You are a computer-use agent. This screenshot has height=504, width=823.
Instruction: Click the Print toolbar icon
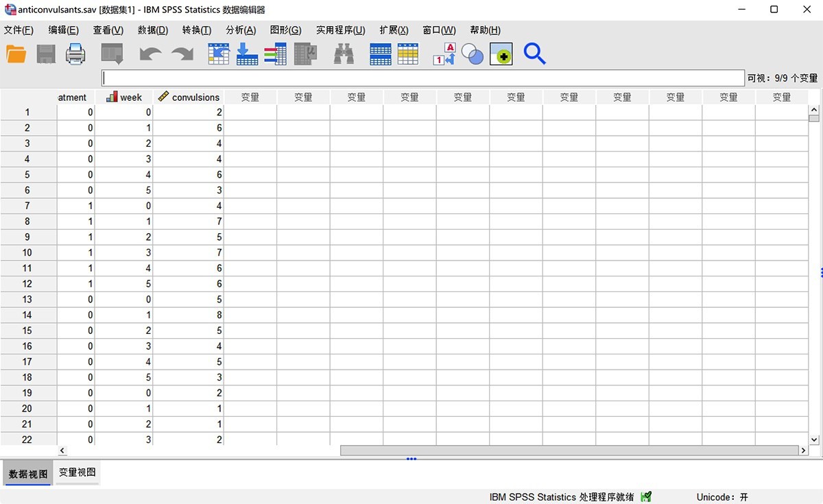click(x=75, y=53)
